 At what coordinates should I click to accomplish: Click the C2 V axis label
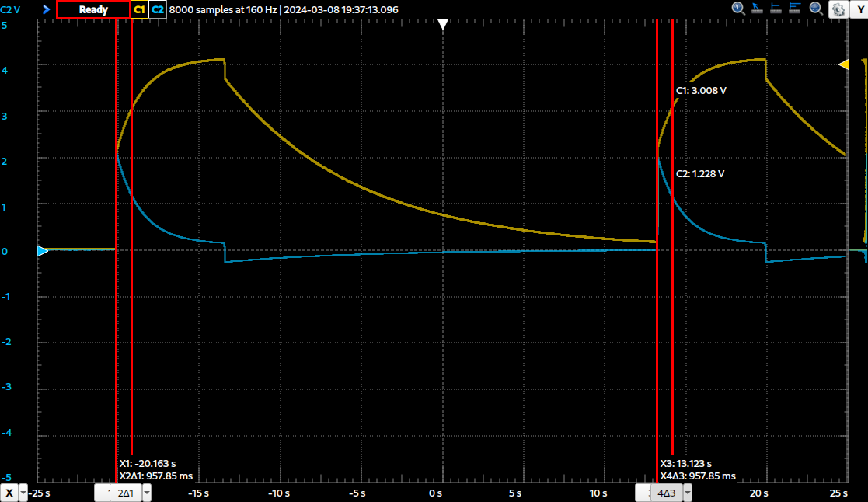coord(11,9)
